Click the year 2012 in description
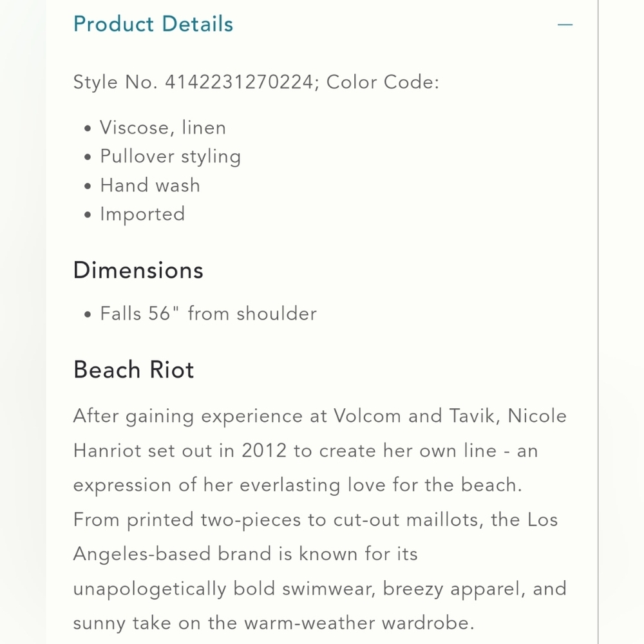 [x=264, y=451]
